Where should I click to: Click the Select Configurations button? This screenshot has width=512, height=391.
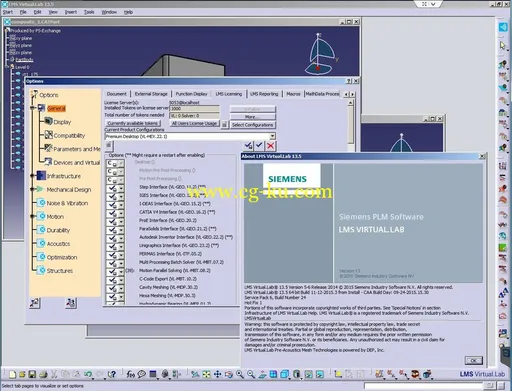pos(253,125)
